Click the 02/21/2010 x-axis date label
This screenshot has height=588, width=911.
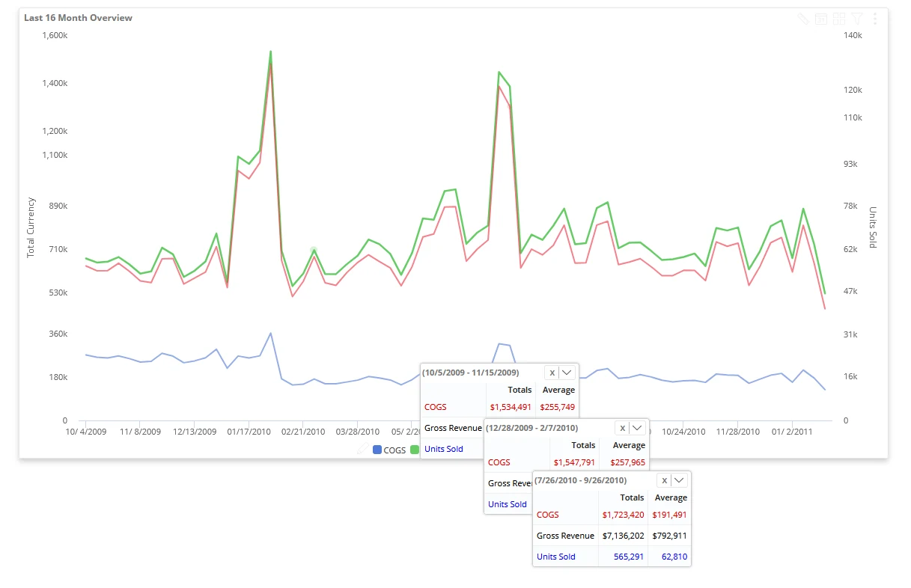tap(303, 432)
